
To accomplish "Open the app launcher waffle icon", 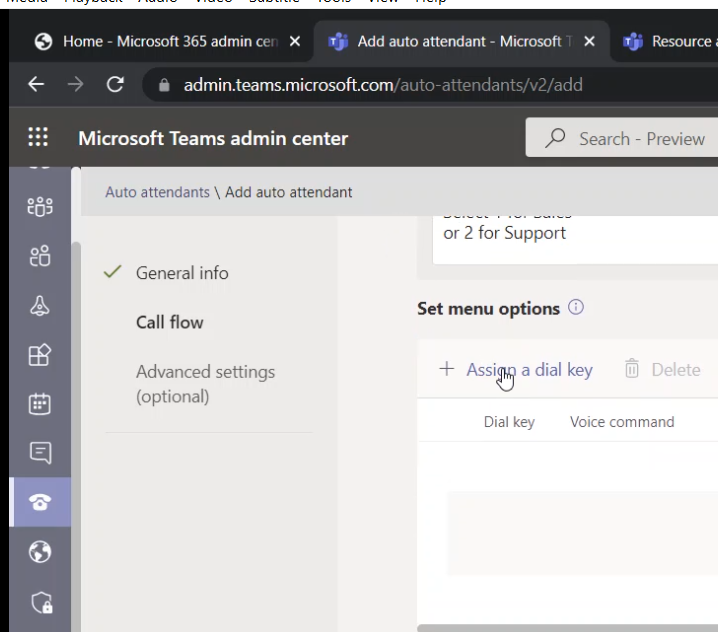I will click(38, 138).
